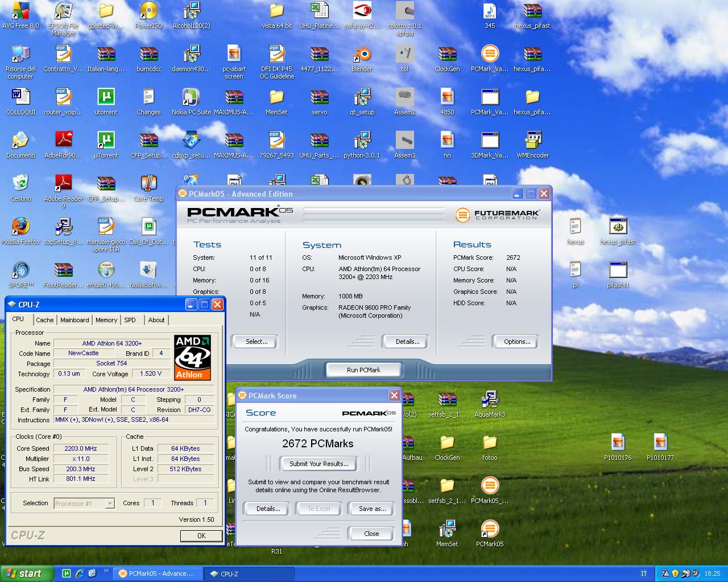The image size is (728, 582).
Task: Open the MemSet folder in the top rows
Action: pyautogui.click(x=276, y=102)
